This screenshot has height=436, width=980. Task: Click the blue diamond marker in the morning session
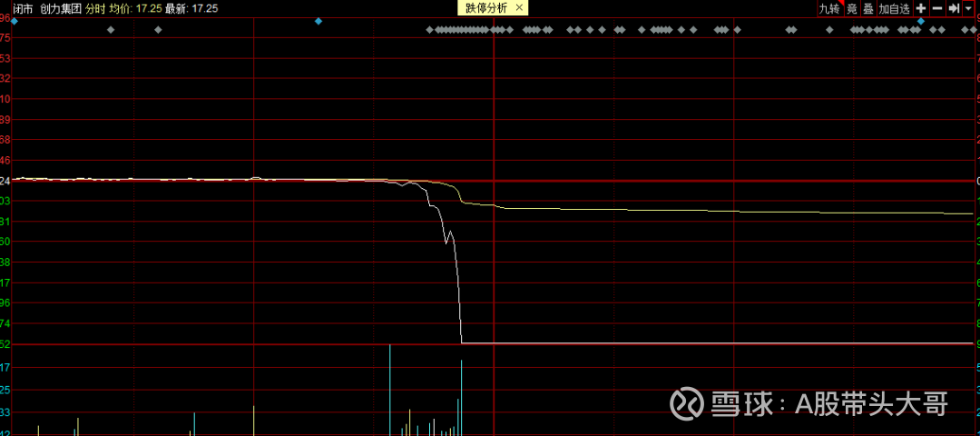[318, 21]
